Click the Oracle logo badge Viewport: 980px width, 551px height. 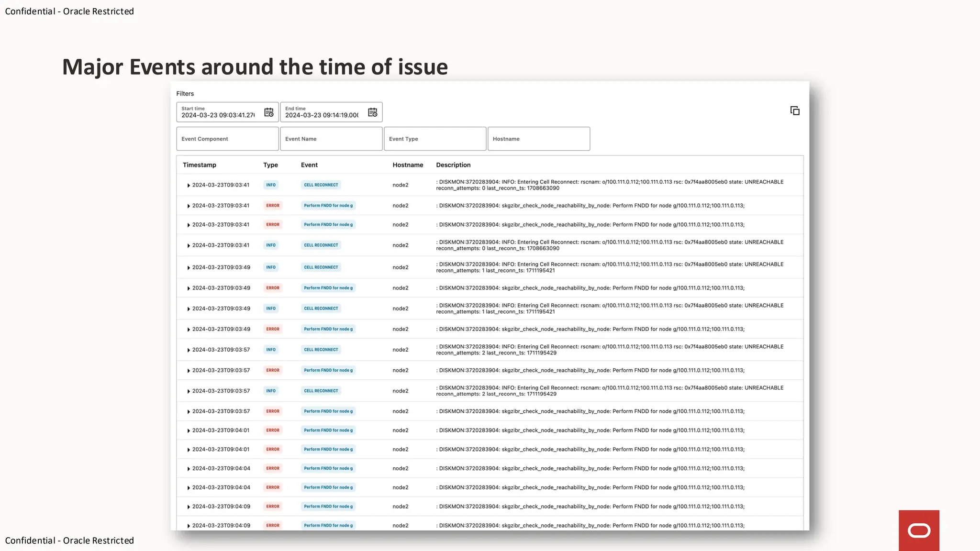click(x=919, y=530)
